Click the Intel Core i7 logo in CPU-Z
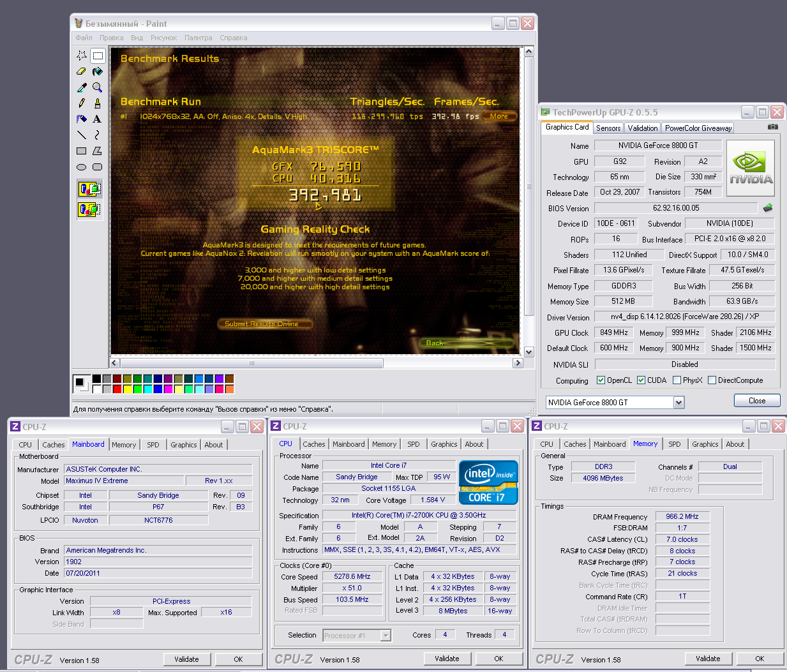 tap(488, 482)
